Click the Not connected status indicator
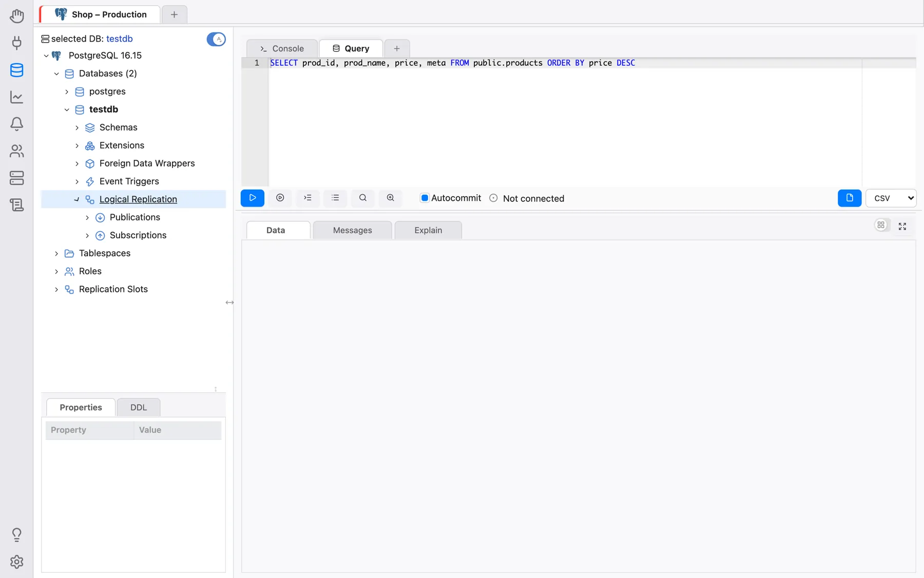The image size is (924, 578). pos(527,198)
